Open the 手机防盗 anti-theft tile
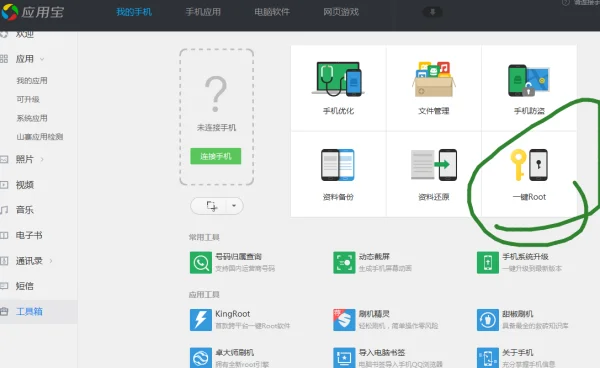Image resolution: width=600 pixels, height=368 pixels. click(x=529, y=88)
